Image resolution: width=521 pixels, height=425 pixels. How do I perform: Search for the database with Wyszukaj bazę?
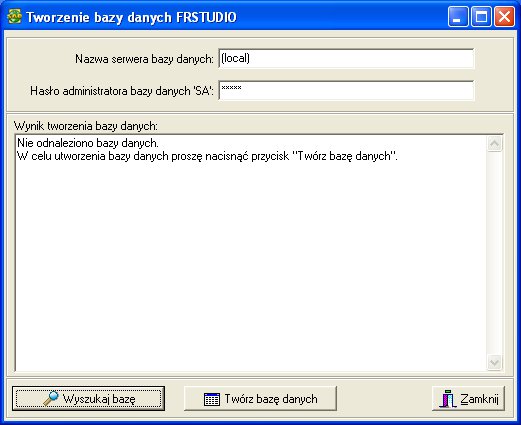tap(89, 398)
